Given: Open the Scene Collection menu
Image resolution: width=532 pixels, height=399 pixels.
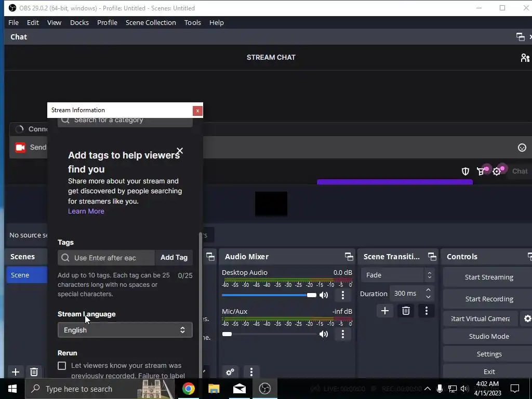Looking at the screenshot, I should (x=151, y=22).
